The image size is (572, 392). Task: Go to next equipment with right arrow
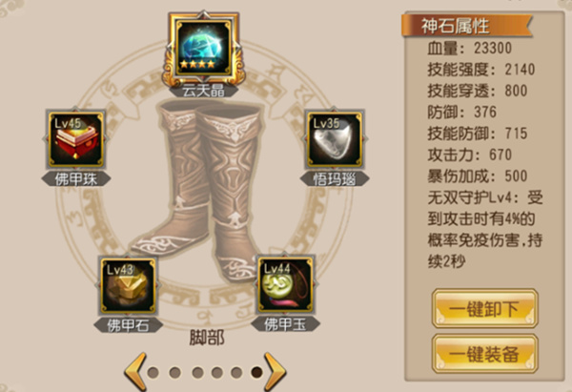[x=275, y=372]
